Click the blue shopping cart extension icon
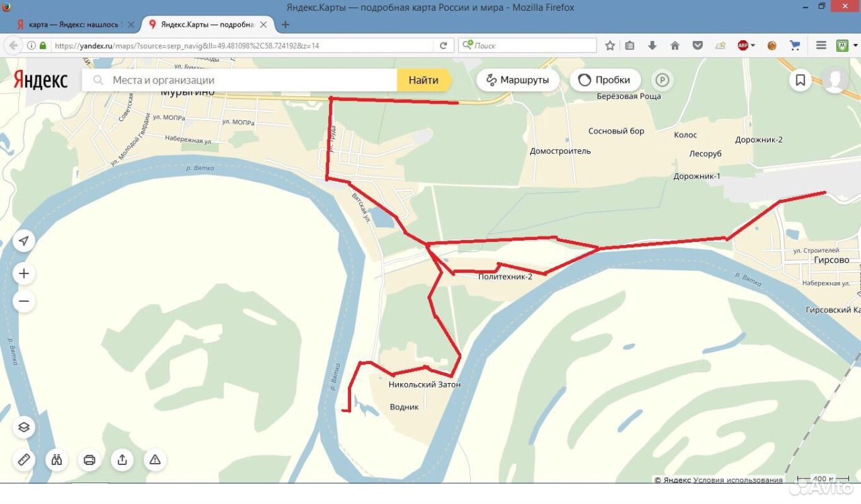This screenshot has width=861, height=504. (794, 46)
